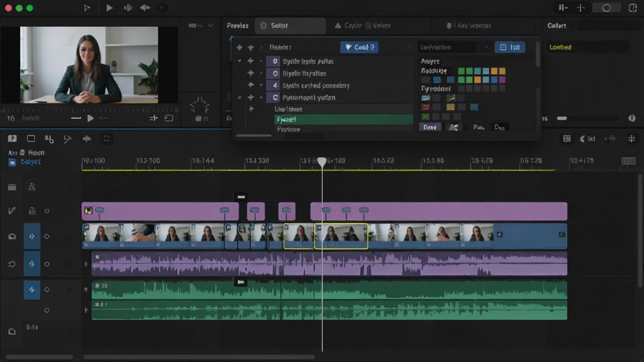Click the speaker audio icon in top toolbar
This screenshot has width=644, height=362.
(x=128, y=8)
